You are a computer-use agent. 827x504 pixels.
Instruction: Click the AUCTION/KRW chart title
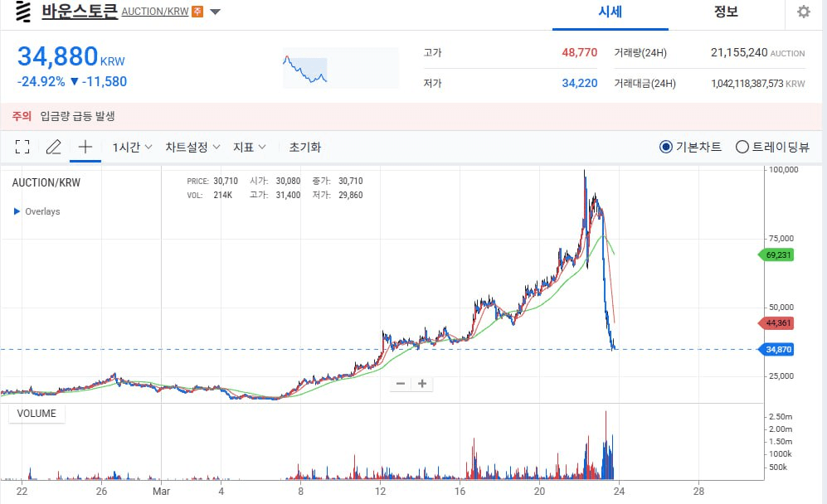coord(46,183)
